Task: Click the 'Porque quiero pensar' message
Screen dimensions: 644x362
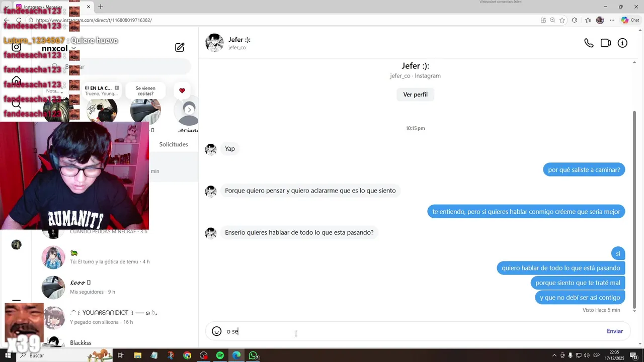Action: pos(310,191)
